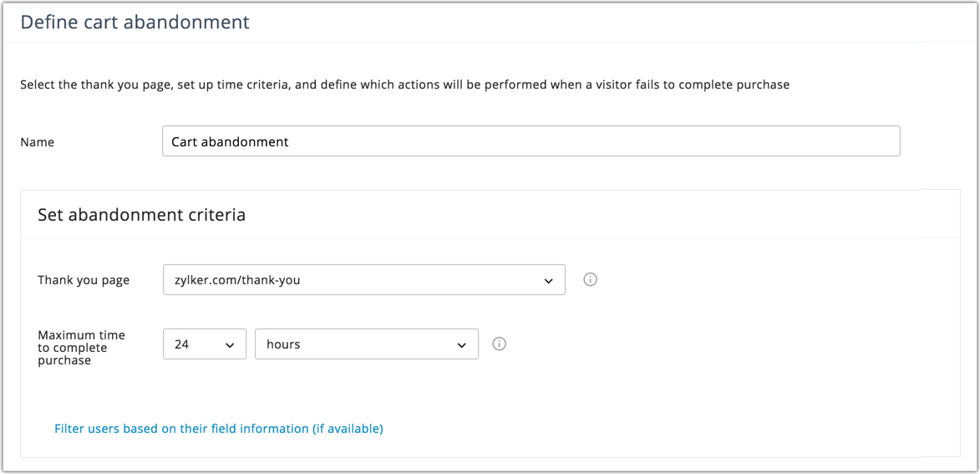The width and height of the screenshot is (980, 474).
Task: Select the zylker.com/thank-you value
Action: (236, 280)
